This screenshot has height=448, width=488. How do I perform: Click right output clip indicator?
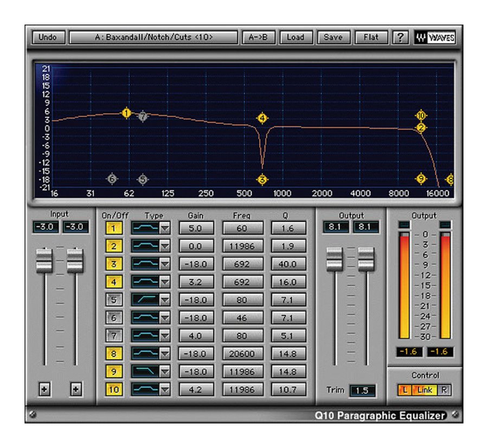coord(445,225)
